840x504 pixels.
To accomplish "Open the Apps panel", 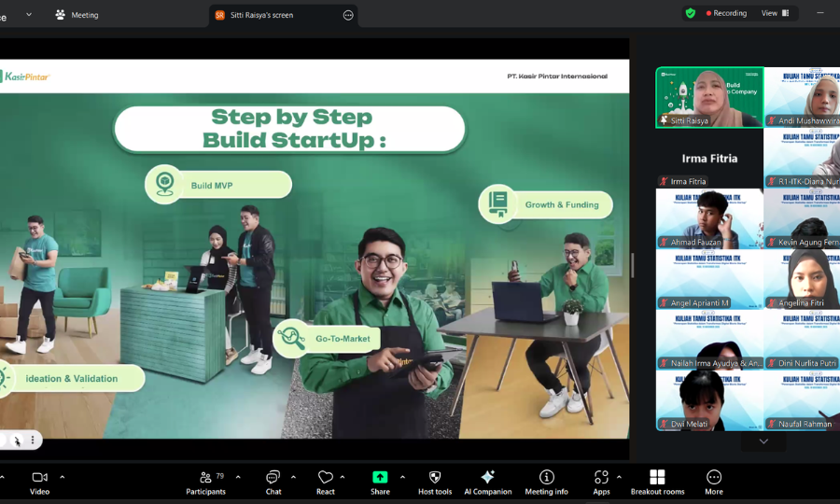I will [x=601, y=483].
